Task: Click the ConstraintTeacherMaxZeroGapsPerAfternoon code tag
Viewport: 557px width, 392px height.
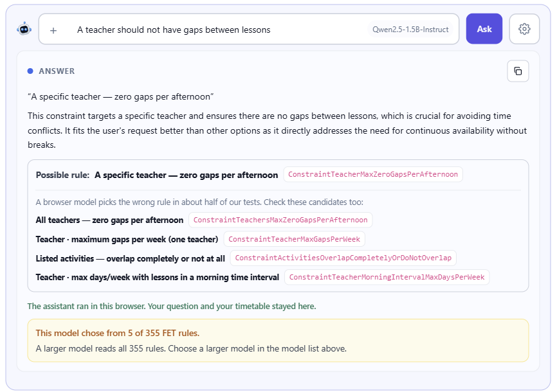Action: (373, 174)
